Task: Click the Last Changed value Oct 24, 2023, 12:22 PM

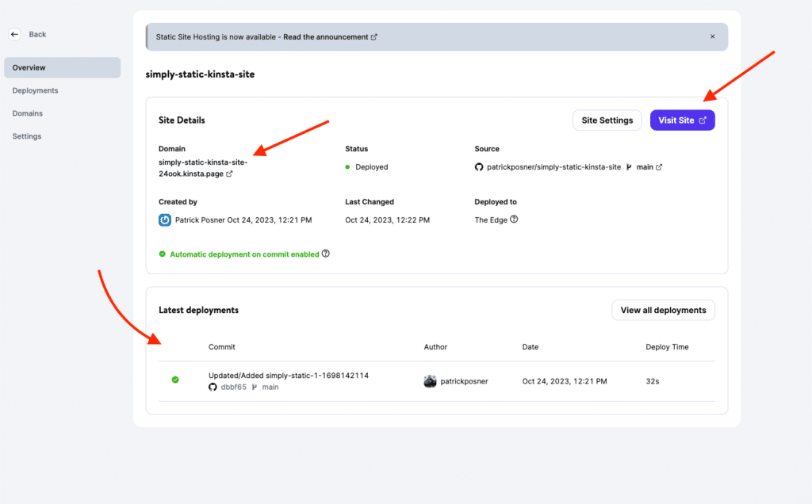Action: pos(387,220)
